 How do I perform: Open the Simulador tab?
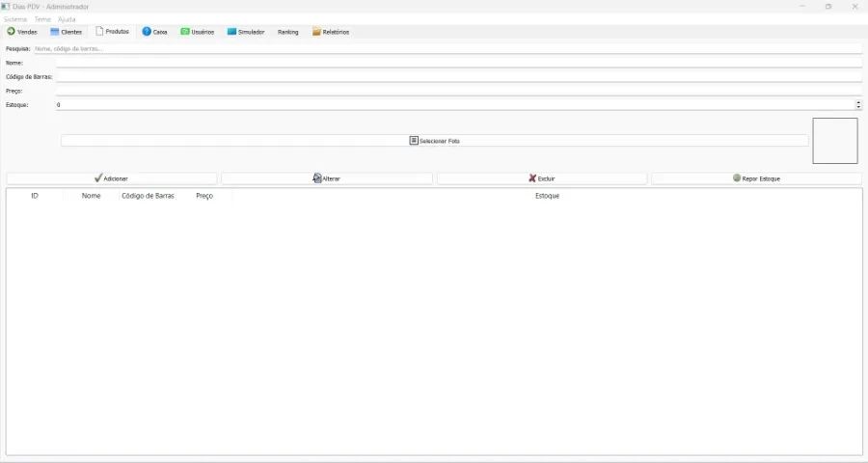click(246, 32)
